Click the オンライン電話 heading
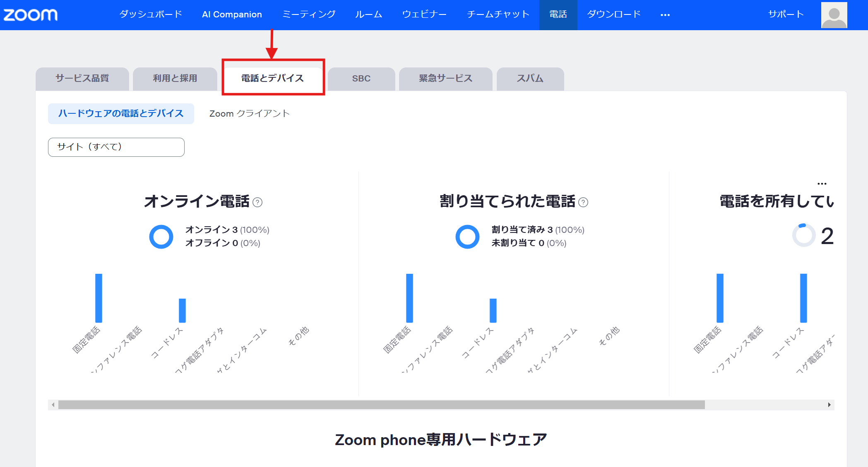 click(x=197, y=201)
